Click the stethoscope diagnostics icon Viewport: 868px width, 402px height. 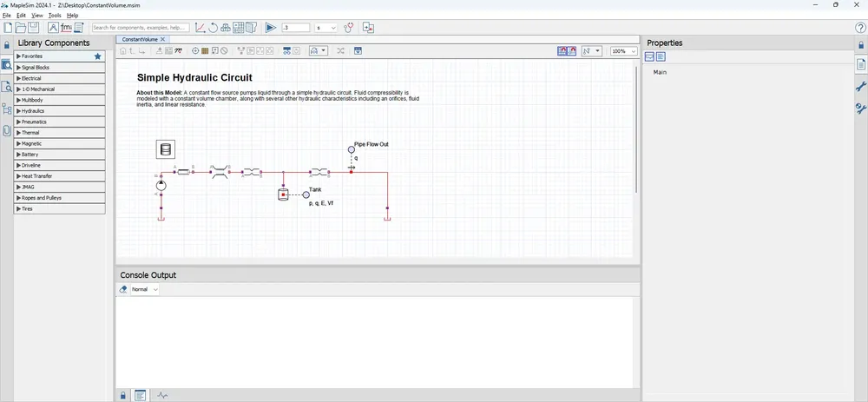click(x=349, y=27)
